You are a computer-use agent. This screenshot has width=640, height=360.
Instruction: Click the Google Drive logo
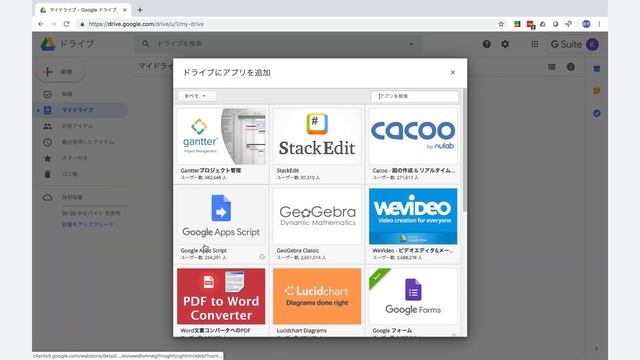[x=48, y=44]
